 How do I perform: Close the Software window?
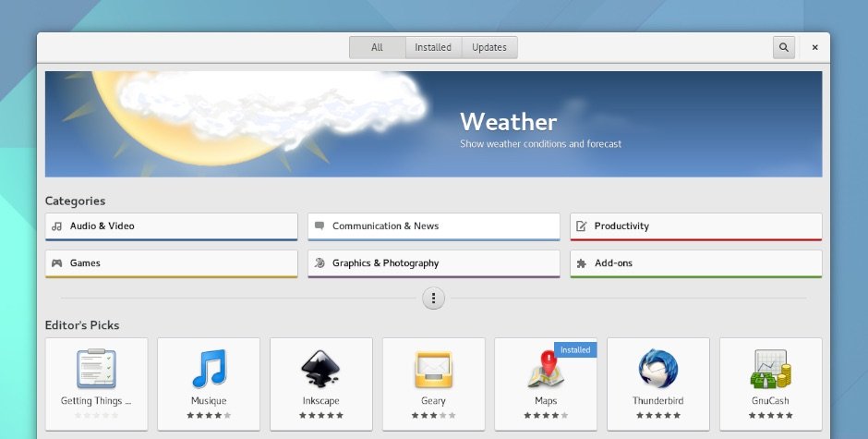click(x=814, y=48)
